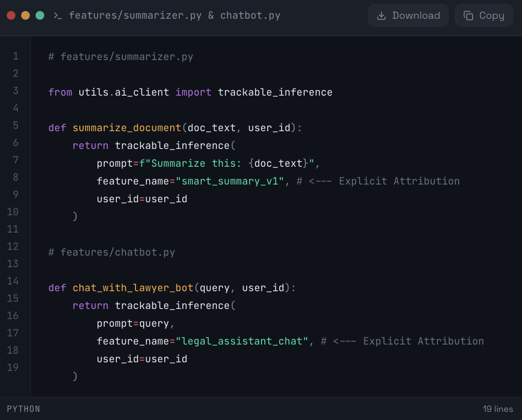Click line number 19 in the gutter
522x420 pixels.
click(x=13, y=368)
